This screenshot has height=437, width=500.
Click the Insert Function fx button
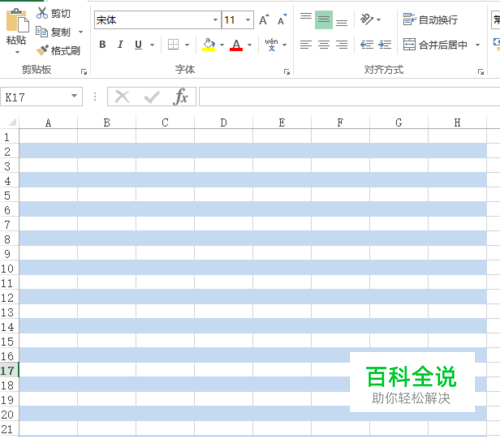pos(181,97)
